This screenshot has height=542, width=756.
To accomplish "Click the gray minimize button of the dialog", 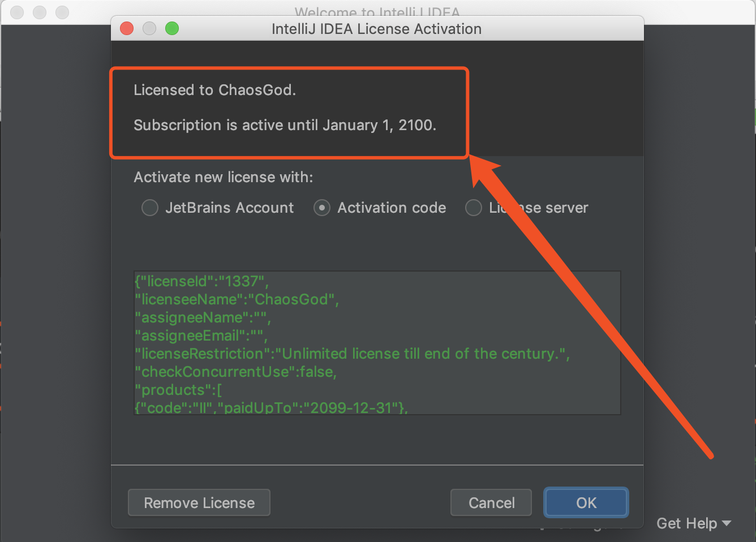I will point(149,28).
